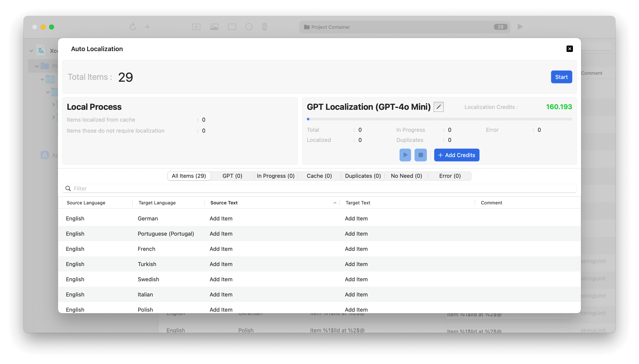Collapse the third-level folder chevron in sidebar
The width and height of the screenshot is (639, 364).
point(48,92)
